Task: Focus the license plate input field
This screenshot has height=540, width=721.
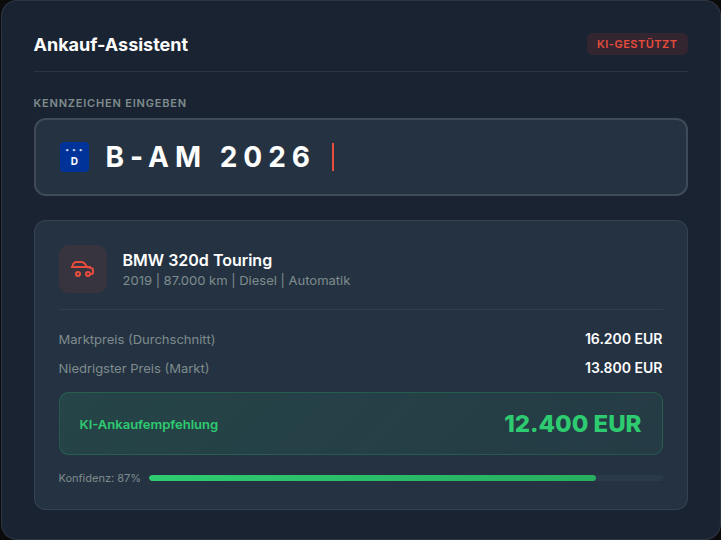Action: [500, 157]
